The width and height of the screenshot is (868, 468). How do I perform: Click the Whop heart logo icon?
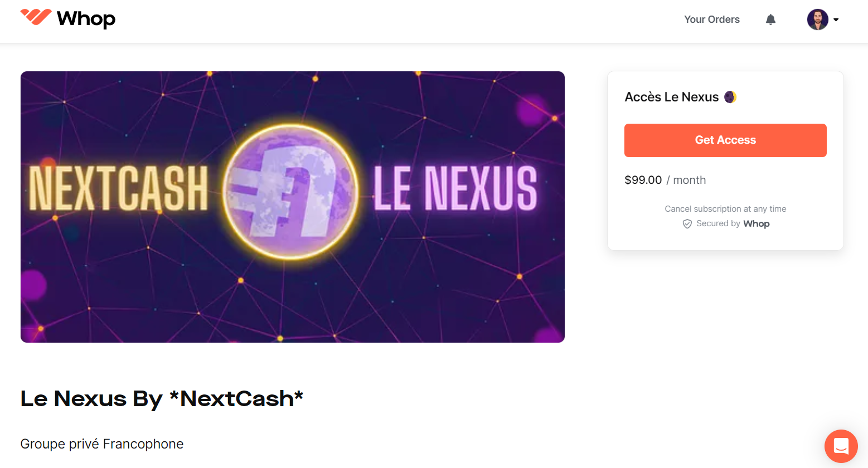pos(36,17)
